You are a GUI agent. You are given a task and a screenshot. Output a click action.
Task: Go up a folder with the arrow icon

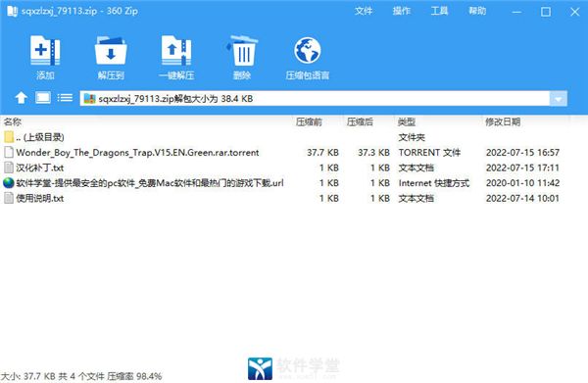click(x=21, y=98)
